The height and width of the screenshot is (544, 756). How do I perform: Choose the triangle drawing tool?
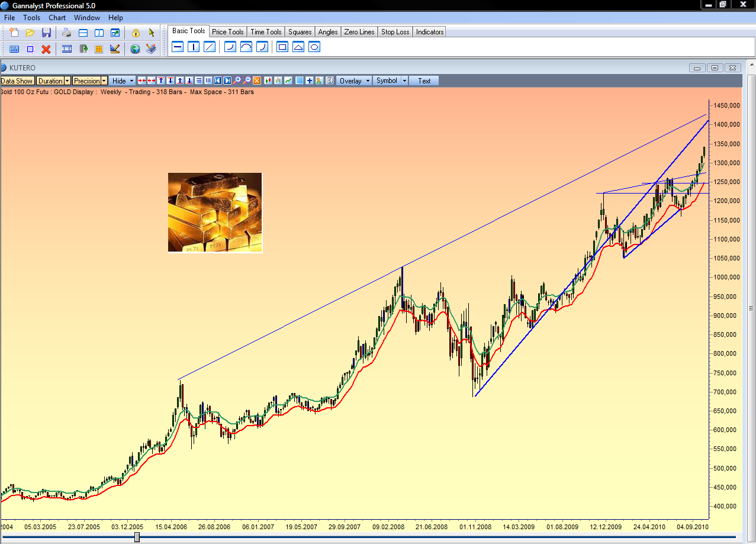(298, 47)
